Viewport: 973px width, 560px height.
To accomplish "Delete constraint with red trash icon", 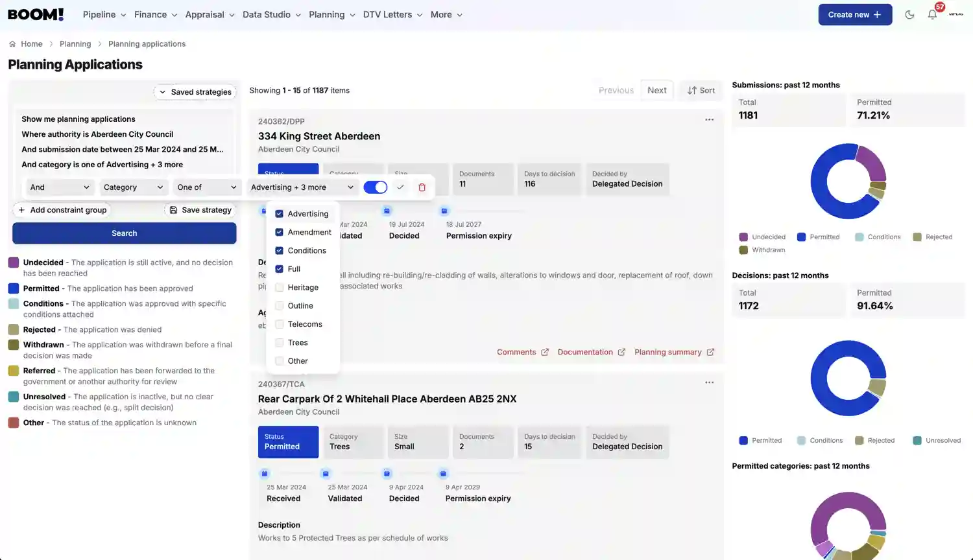I will tap(422, 187).
